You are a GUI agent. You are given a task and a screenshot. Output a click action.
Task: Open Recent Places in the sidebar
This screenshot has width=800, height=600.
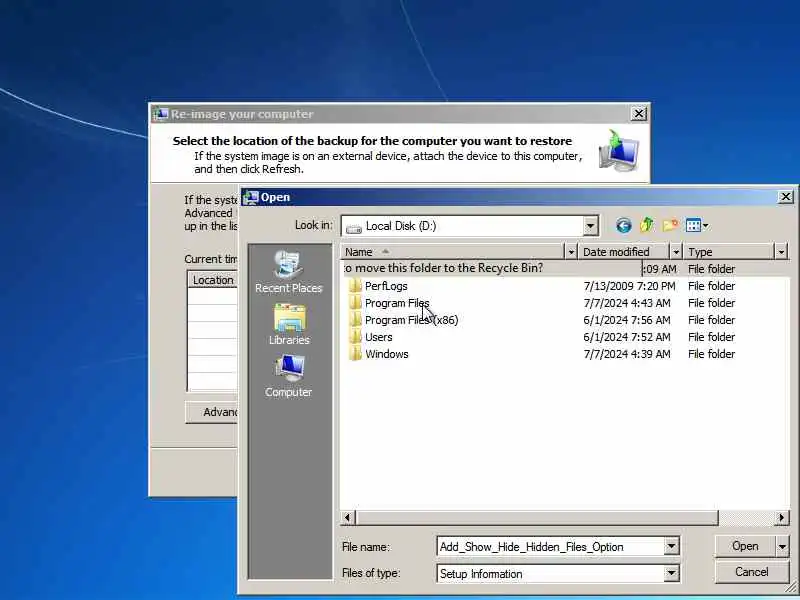pyautogui.click(x=289, y=272)
